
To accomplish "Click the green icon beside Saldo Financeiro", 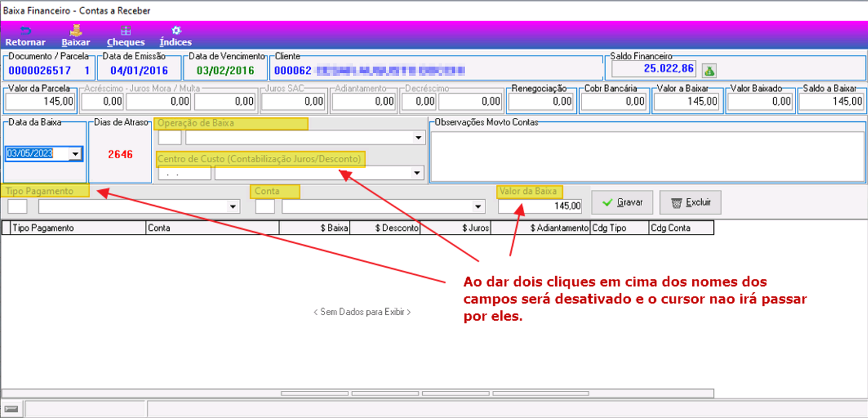I will point(709,71).
